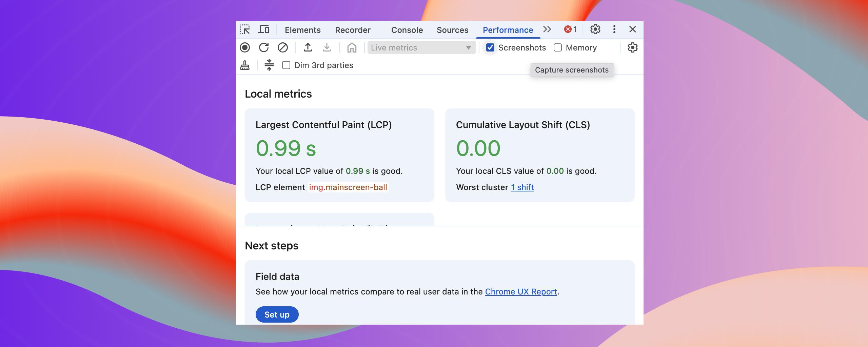
Task: Switch to the Sources tab
Action: coord(452,30)
